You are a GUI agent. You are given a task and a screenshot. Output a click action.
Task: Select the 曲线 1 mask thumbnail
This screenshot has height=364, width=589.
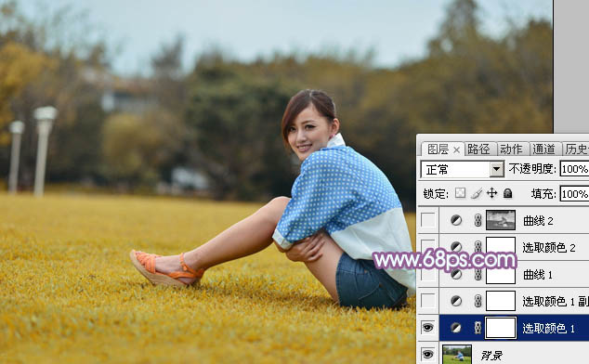coord(501,274)
